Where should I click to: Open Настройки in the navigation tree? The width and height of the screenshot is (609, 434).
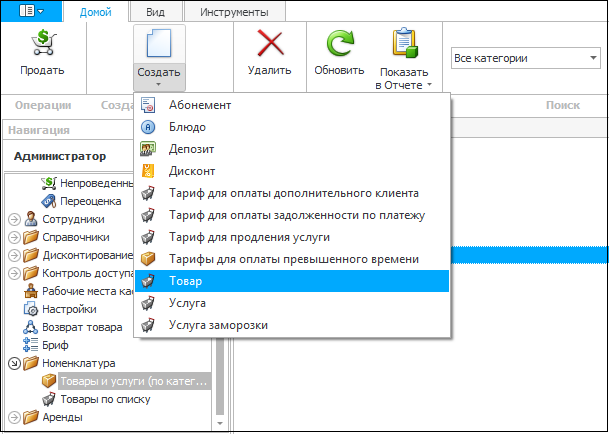click(69, 310)
